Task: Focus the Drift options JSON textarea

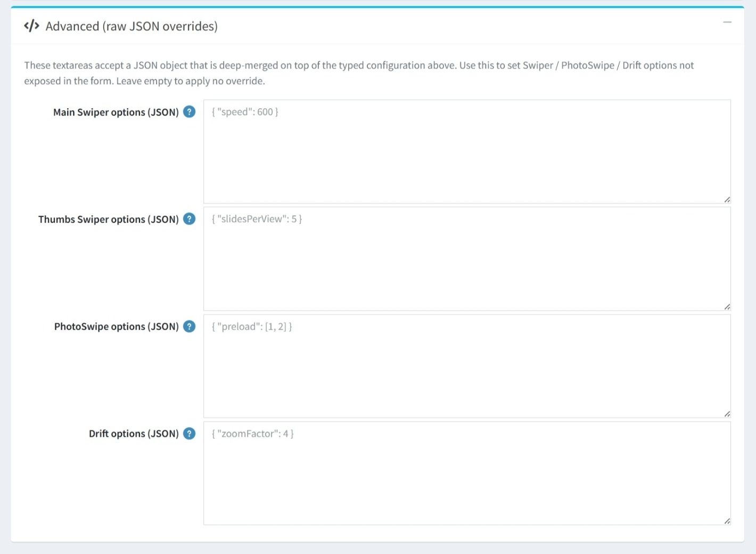Action: pyautogui.click(x=467, y=473)
